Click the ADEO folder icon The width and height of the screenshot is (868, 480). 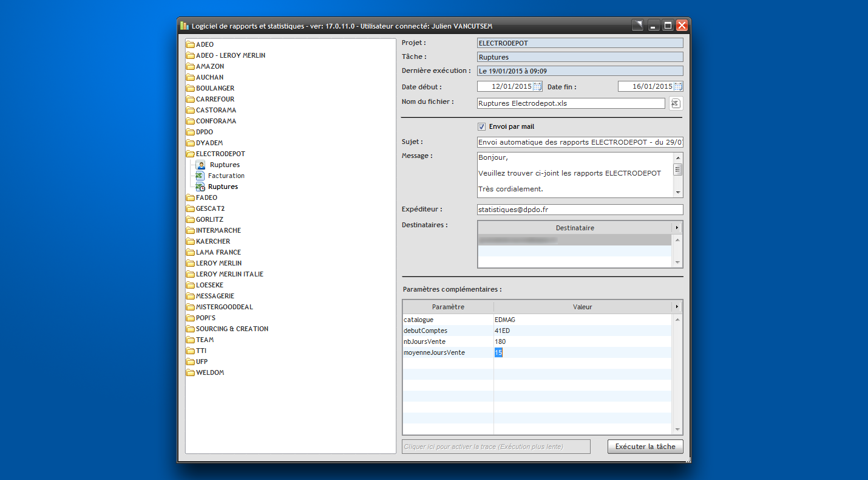click(x=191, y=44)
